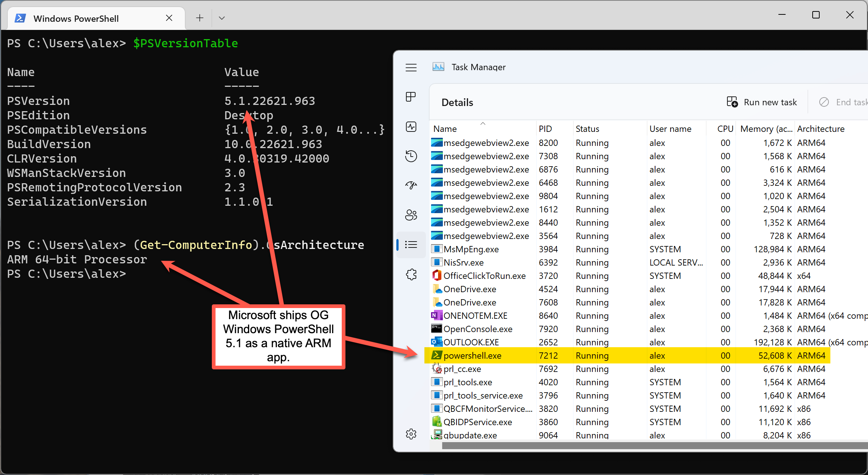This screenshot has width=868, height=475.
Task: Open the Startup apps view
Action: point(411,185)
